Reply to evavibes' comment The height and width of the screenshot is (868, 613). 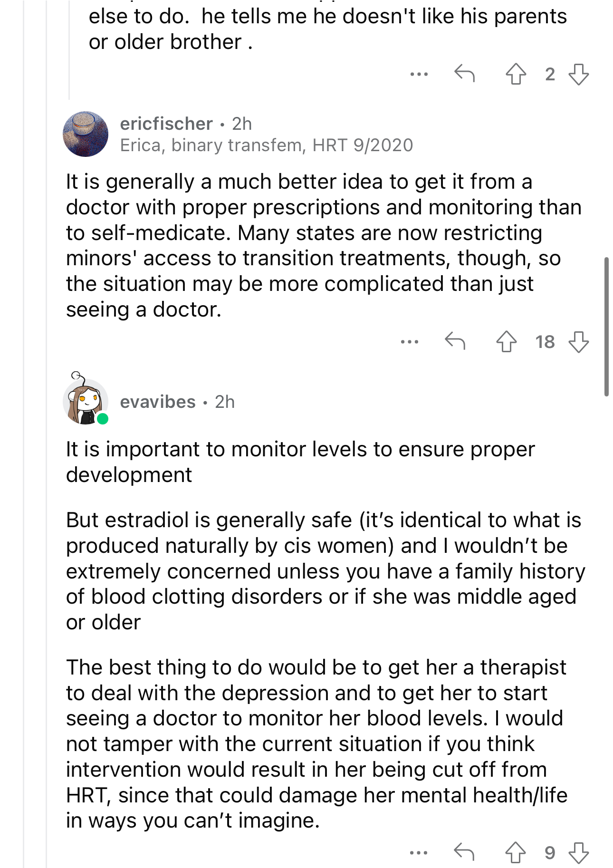coord(464,852)
